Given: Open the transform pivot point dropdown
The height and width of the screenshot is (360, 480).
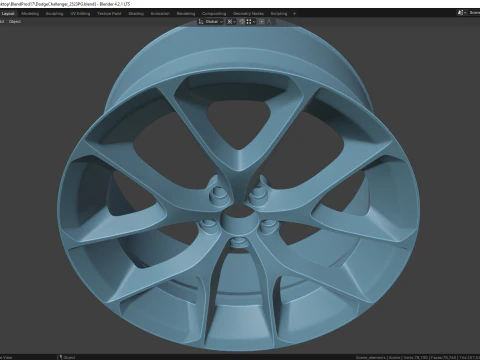Looking at the screenshot, I should (231, 22).
